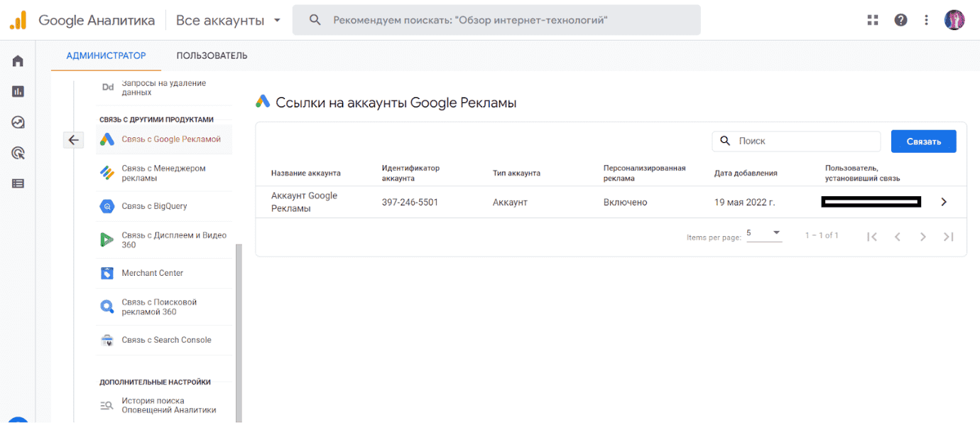Viewport: 980px width, 423px height.
Task: Click the account ID '397-246-5501'
Action: (410, 202)
